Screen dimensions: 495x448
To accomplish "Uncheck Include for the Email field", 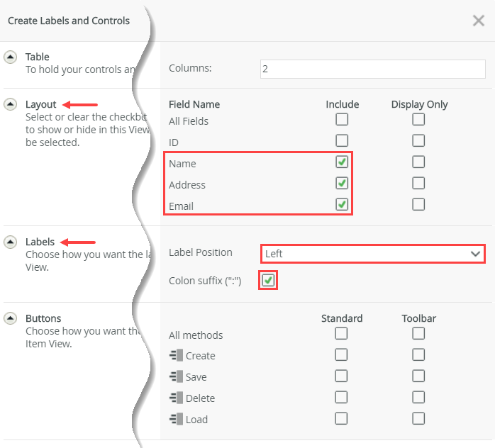I will 342,204.
